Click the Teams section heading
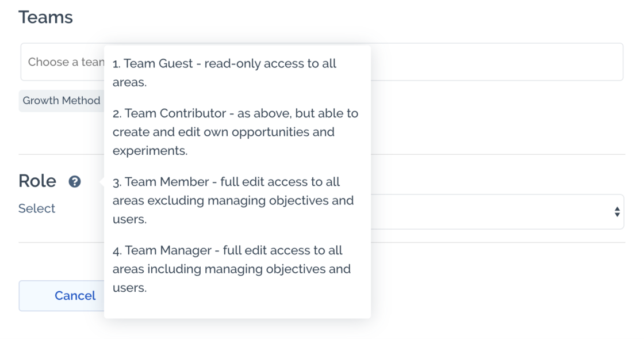 point(45,17)
